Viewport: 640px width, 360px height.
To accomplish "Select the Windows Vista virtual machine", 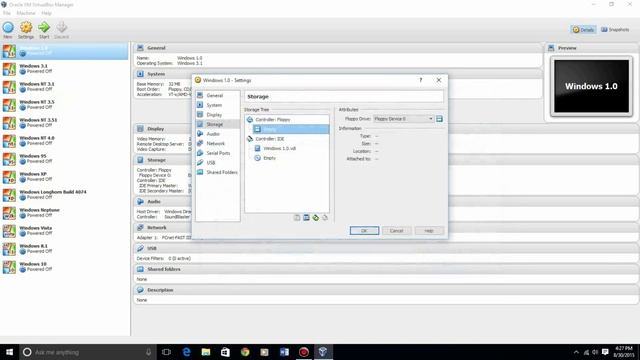I will 64,231.
